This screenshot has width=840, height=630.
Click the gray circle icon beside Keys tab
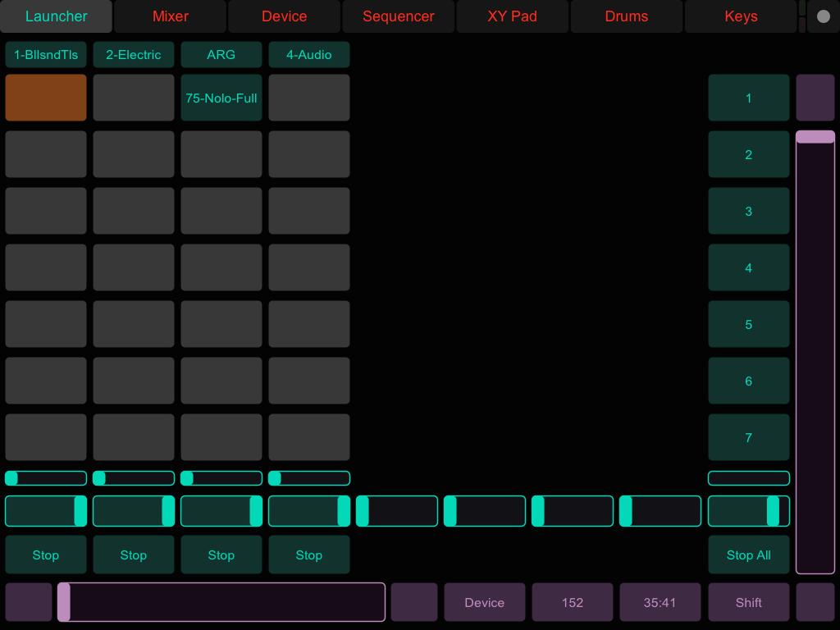[823, 16]
